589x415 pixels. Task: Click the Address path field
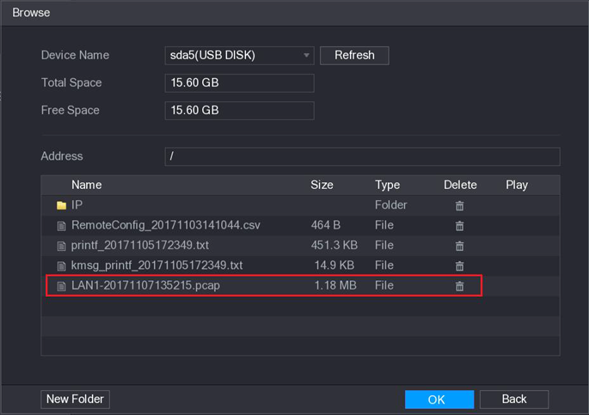point(362,156)
